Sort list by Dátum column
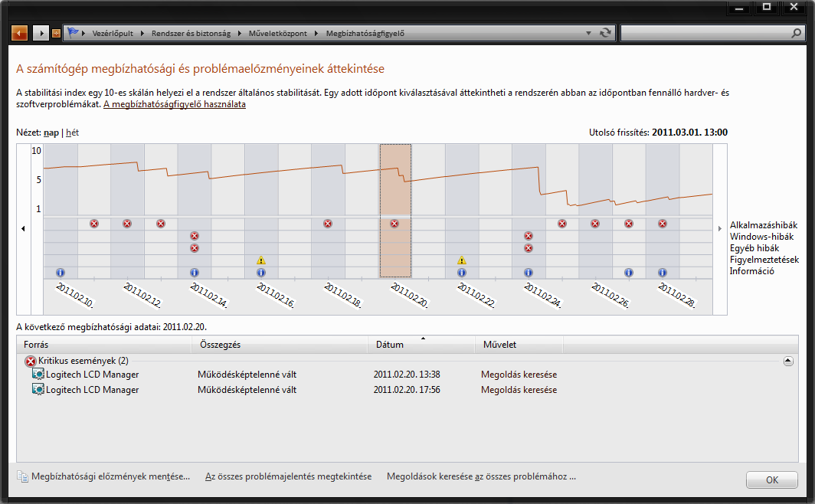 point(421,345)
